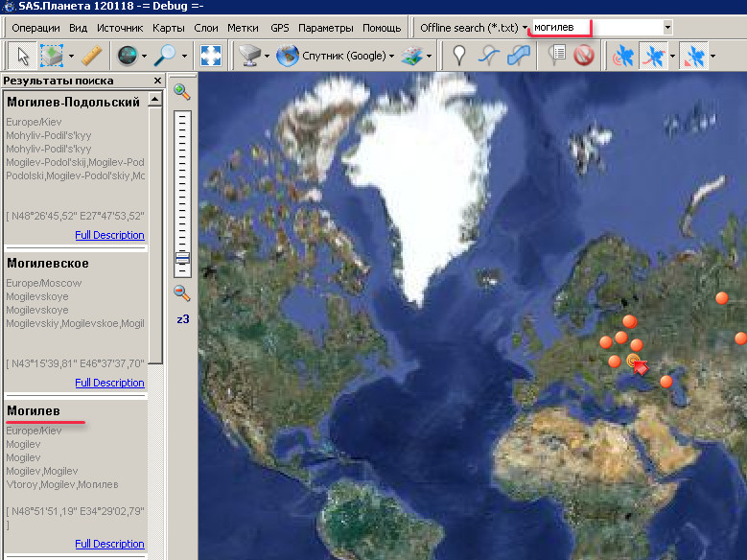Image resolution: width=747 pixels, height=560 pixels.
Task: Add a new placemark pin
Action: 459,57
